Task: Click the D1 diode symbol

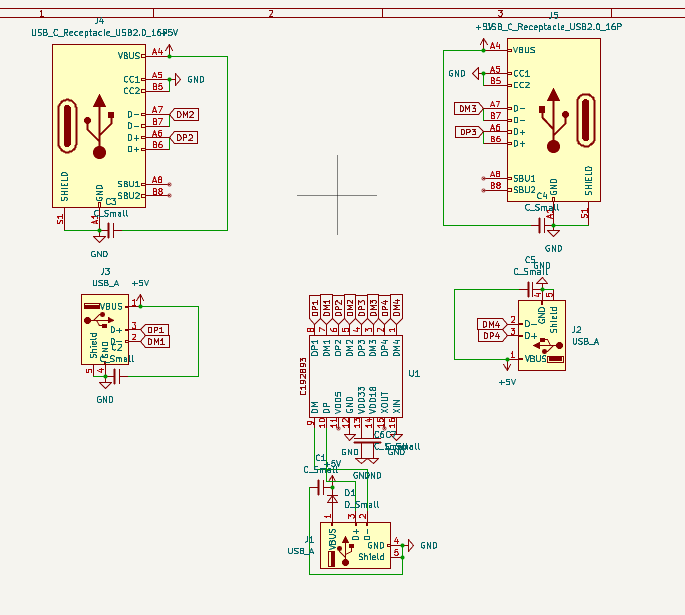Action: (x=333, y=493)
